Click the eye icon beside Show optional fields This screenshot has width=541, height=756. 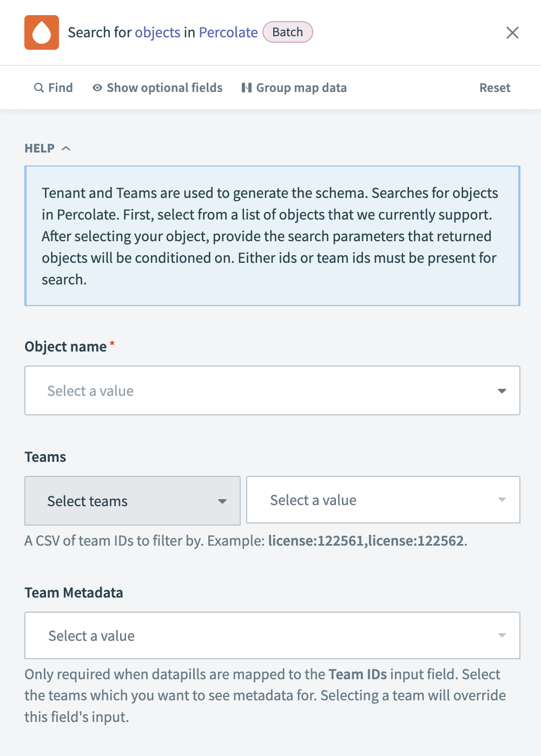(97, 87)
